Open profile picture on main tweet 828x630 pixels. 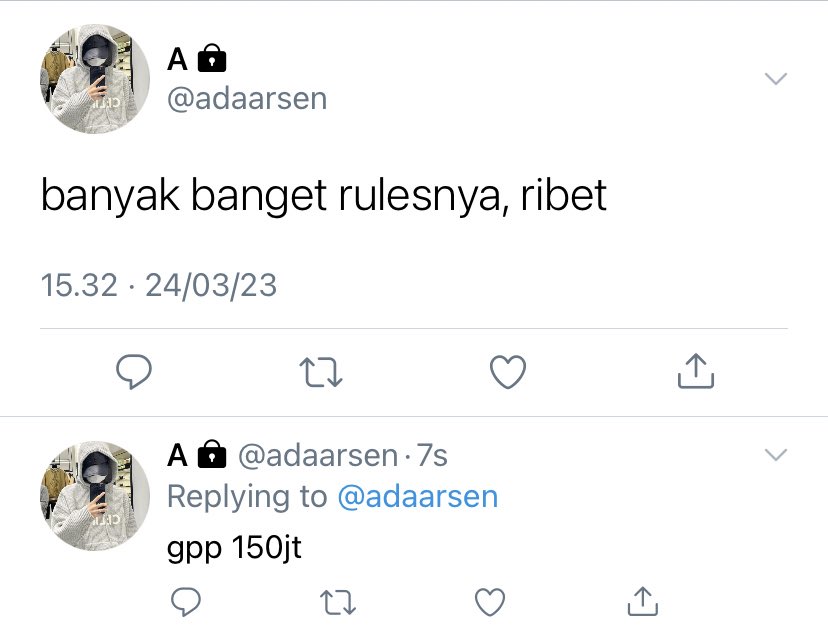tap(95, 79)
